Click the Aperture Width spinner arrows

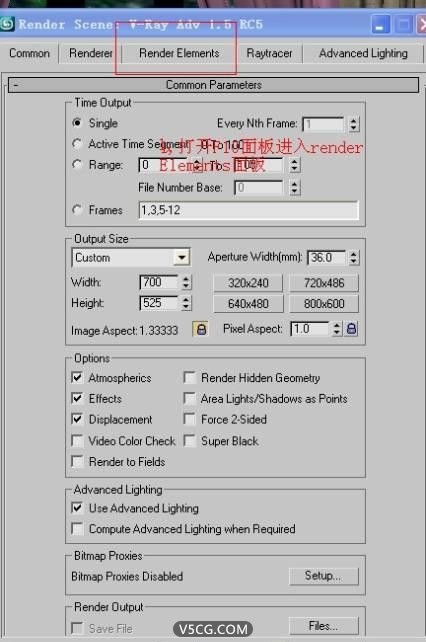point(354,258)
